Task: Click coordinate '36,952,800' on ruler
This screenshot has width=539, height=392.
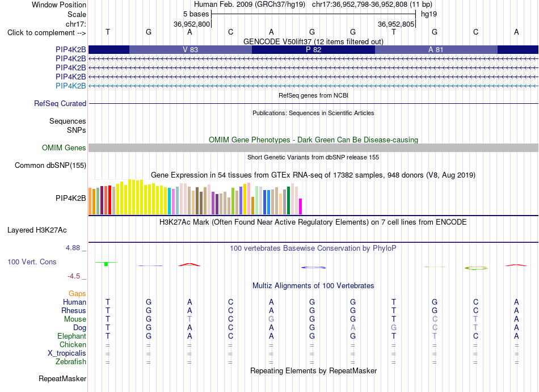Action: coord(191,24)
